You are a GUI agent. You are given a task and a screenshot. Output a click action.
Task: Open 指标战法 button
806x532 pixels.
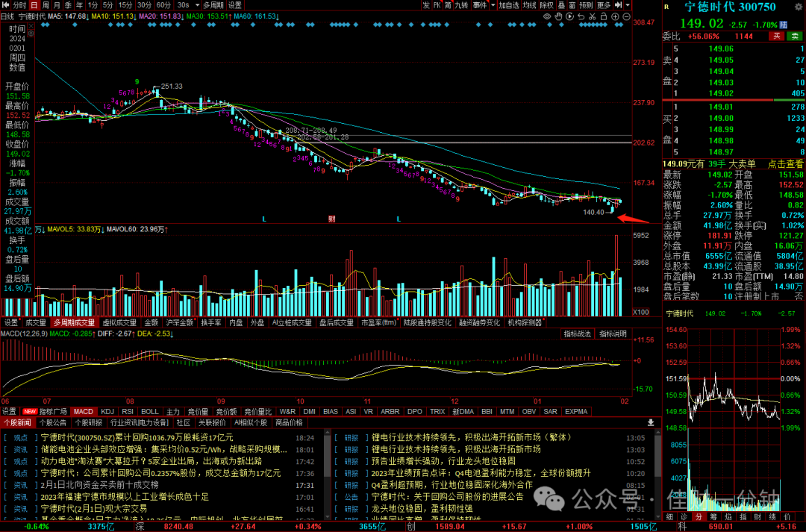[x=577, y=334]
